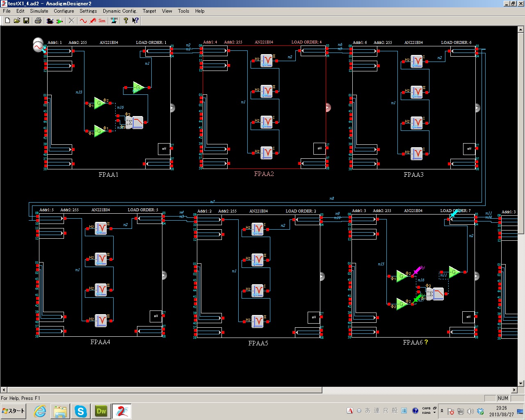Click the horizontal scrollbar thumb
The image size is (525, 420).
[x=164, y=390]
